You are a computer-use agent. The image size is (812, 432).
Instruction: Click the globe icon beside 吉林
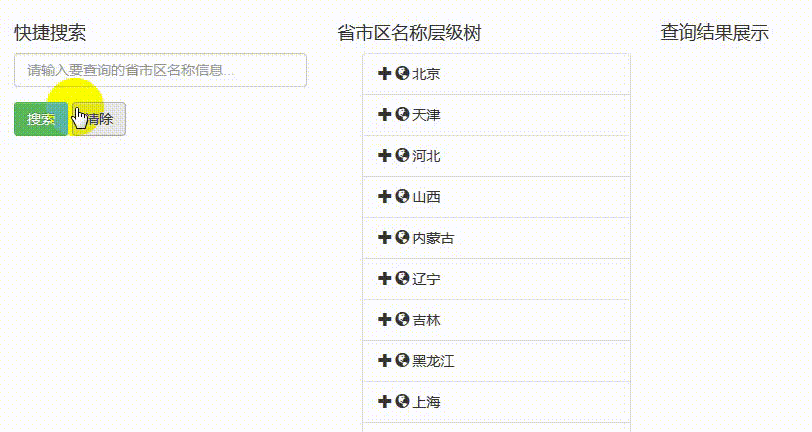(x=402, y=319)
